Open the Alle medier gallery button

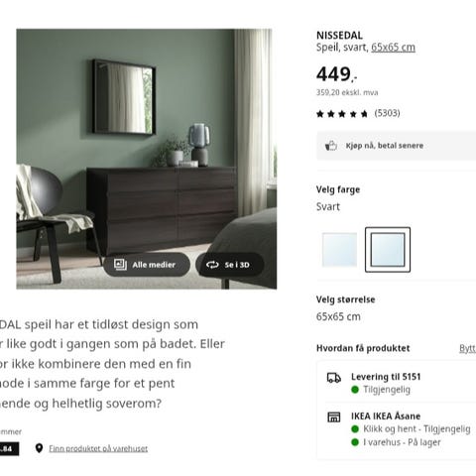pos(147,265)
